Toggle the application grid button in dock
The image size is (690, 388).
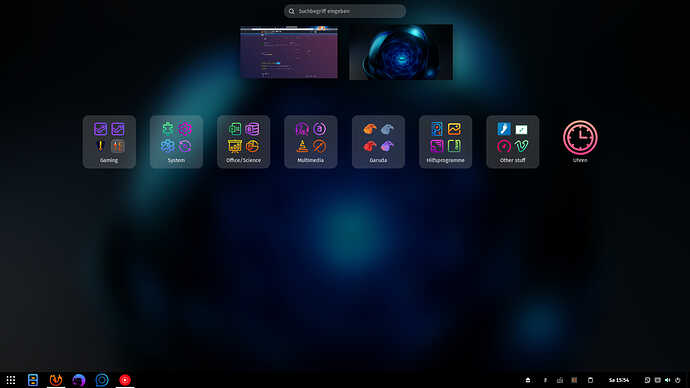pos(11,380)
